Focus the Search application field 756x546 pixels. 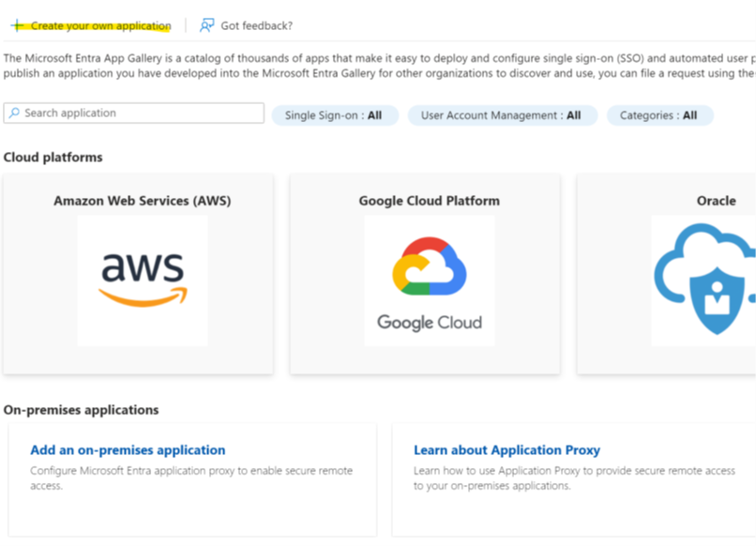coord(134,113)
